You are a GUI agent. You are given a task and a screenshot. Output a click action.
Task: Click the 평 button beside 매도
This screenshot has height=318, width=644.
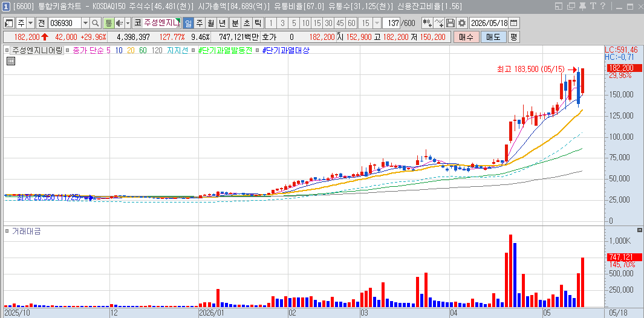[x=514, y=37]
